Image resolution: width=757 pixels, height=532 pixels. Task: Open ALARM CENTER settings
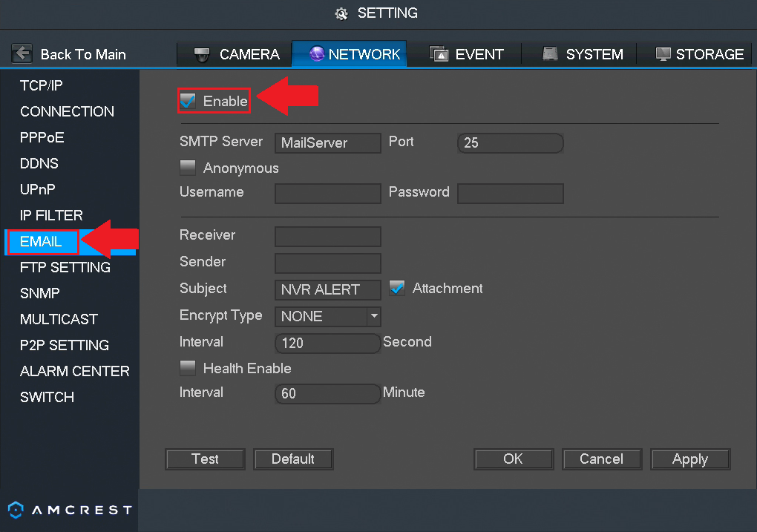coord(75,371)
